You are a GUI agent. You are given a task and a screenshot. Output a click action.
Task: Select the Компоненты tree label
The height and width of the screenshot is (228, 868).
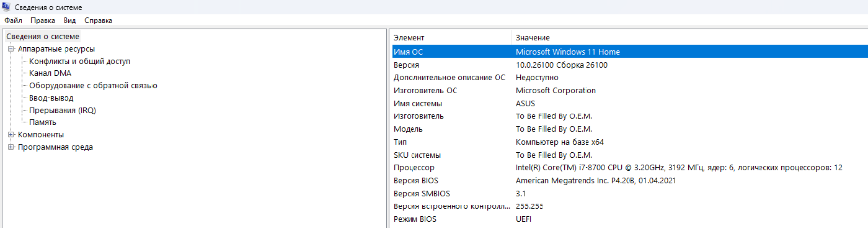click(x=41, y=134)
